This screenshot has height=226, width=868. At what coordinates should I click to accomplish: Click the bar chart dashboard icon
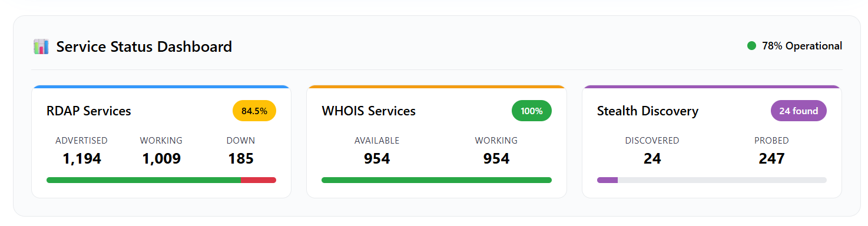tap(41, 46)
